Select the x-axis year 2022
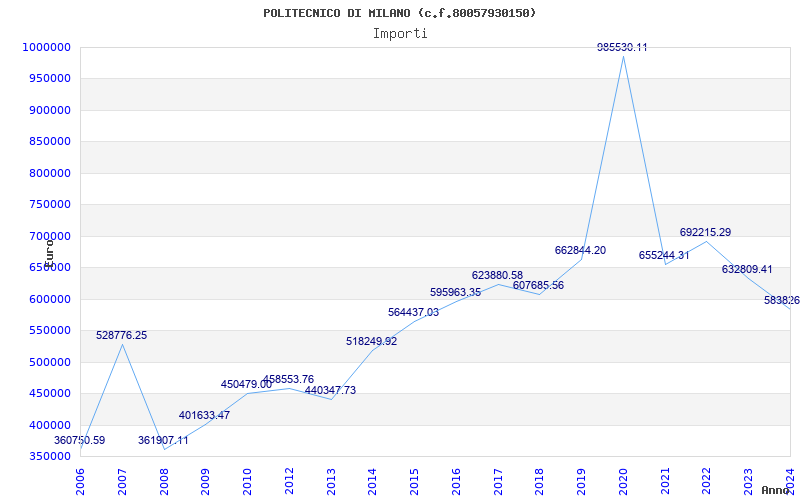 [707, 482]
